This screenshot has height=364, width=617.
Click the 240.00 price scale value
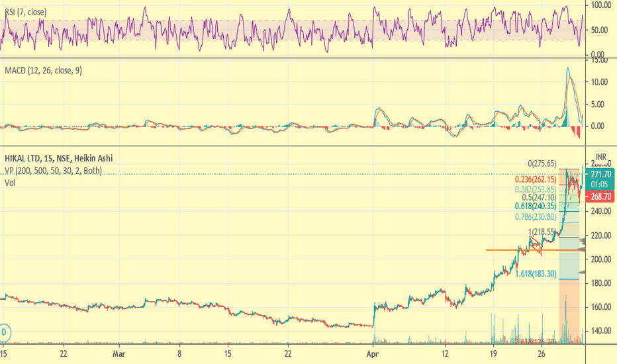click(601, 211)
